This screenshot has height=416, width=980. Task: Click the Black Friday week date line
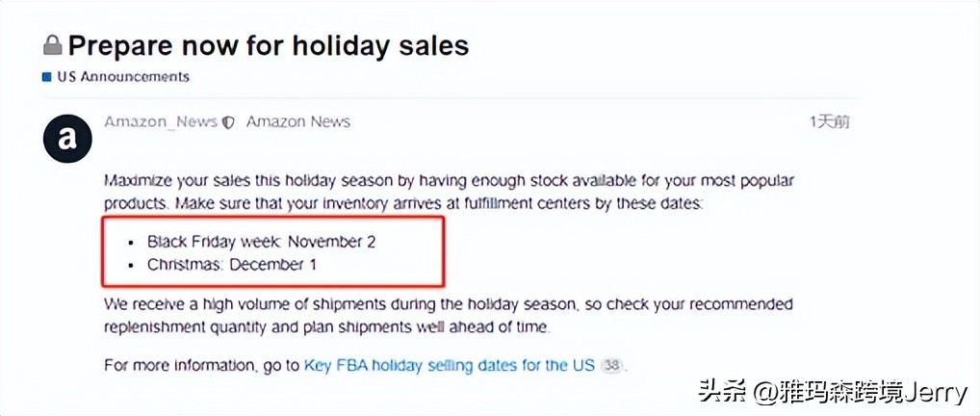261,242
